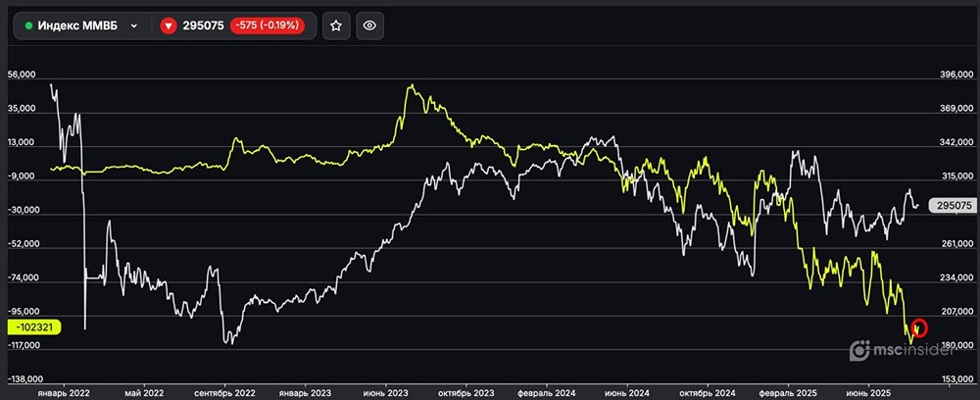Viewport: 980px width, 400px height.
Task: Click the май 2022 date axis label
Action: pyautogui.click(x=144, y=394)
